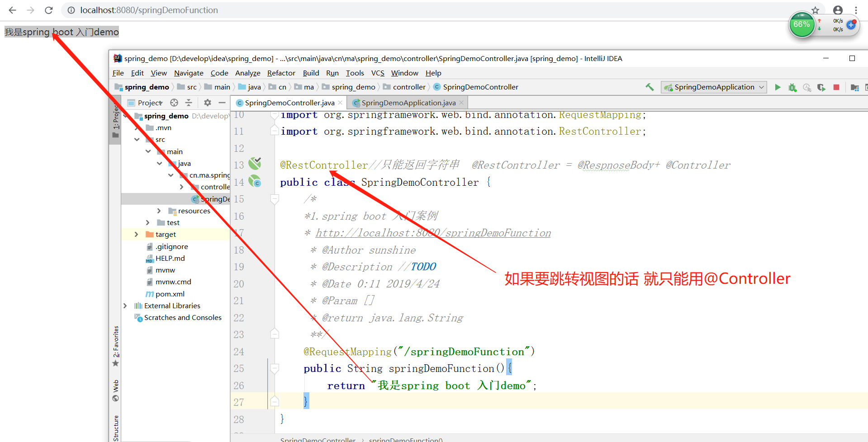Click the Run with Coverage shield icon
The image size is (868, 442).
tap(821, 87)
